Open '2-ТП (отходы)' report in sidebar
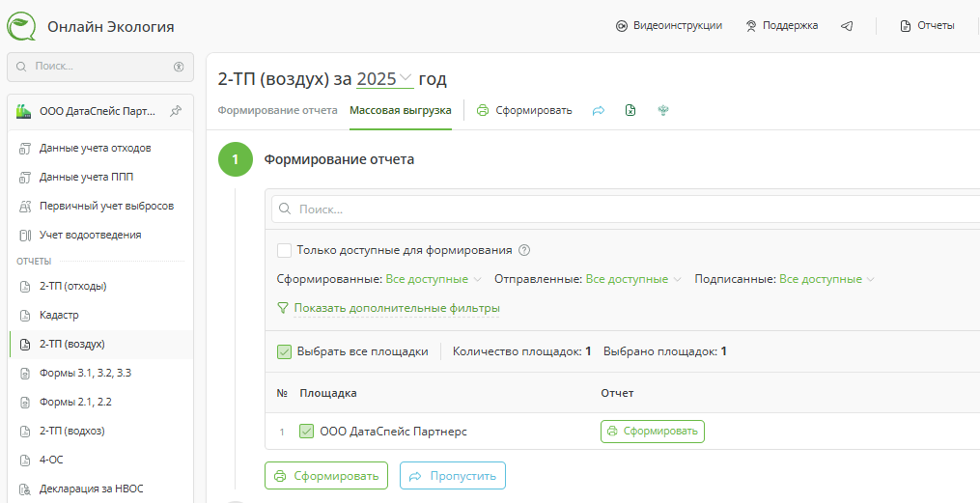 click(x=72, y=286)
